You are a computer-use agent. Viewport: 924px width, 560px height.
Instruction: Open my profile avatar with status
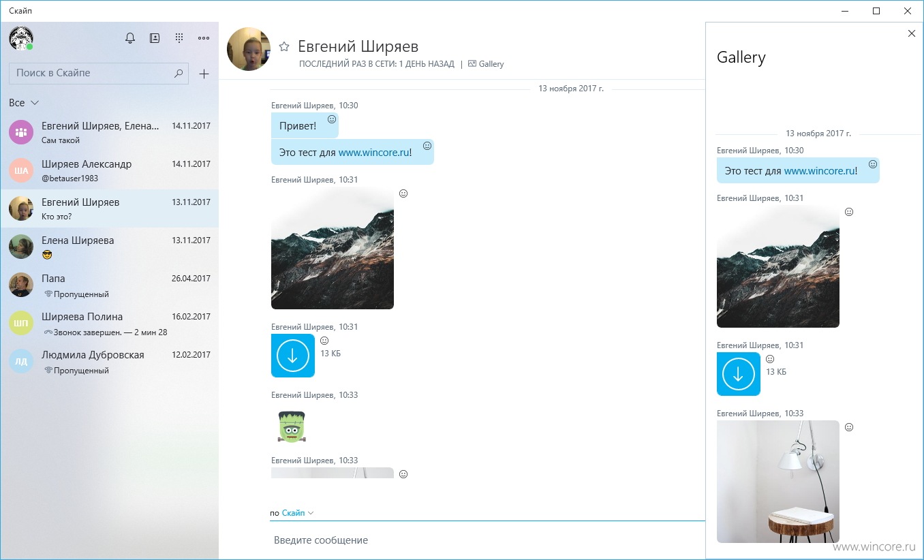tap(21, 38)
